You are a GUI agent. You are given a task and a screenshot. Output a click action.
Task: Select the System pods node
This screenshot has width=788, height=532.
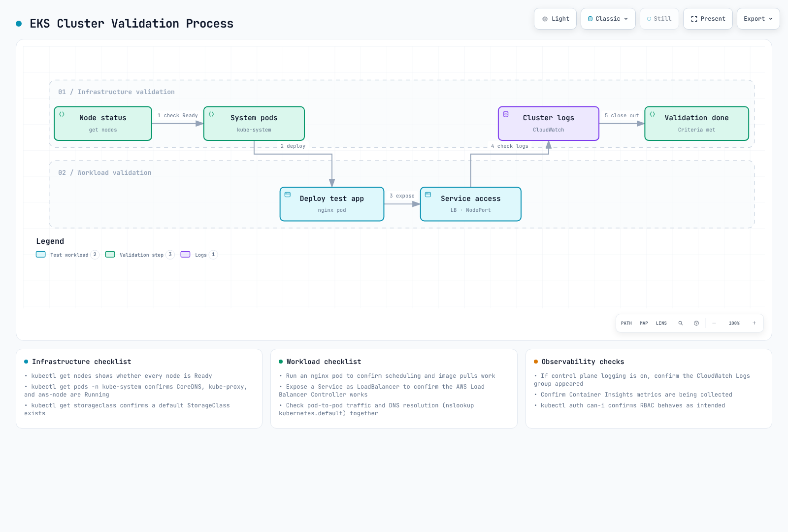click(254, 124)
